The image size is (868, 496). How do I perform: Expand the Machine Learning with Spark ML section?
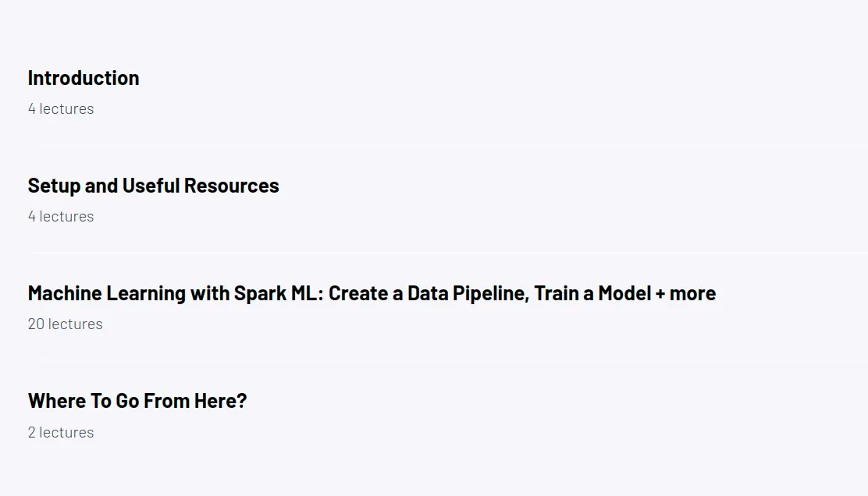434,307
